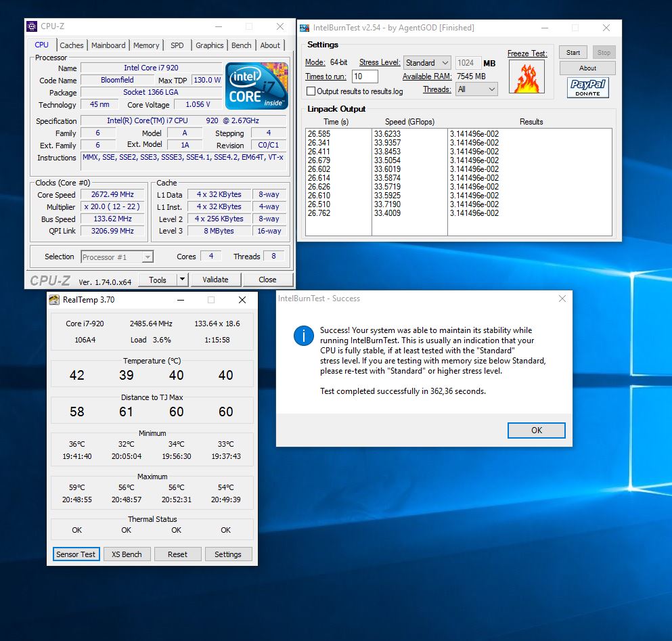Open the Tools dropdown arrow in CPU-Z
Image resolution: width=672 pixels, height=641 pixels.
(182, 280)
